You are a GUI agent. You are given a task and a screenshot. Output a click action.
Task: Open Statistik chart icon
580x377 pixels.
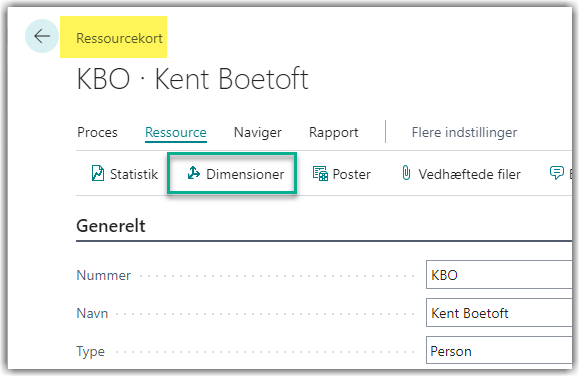click(98, 174)
